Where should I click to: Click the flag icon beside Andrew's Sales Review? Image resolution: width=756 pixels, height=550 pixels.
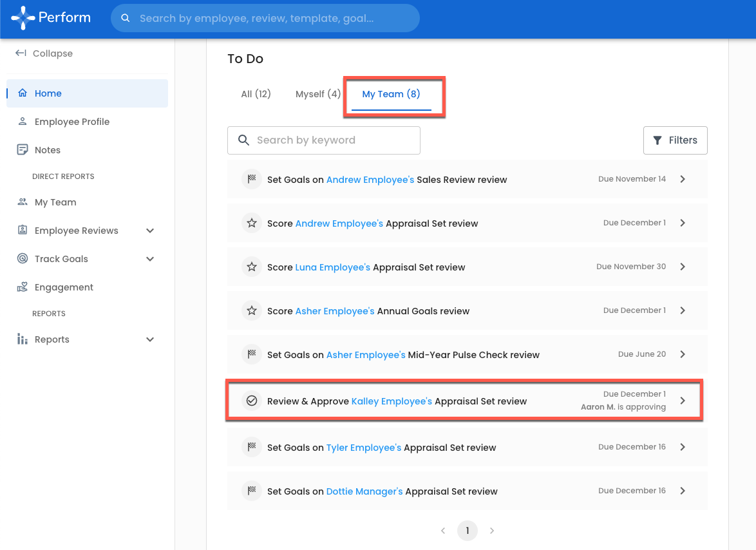(x=252, y=180)
